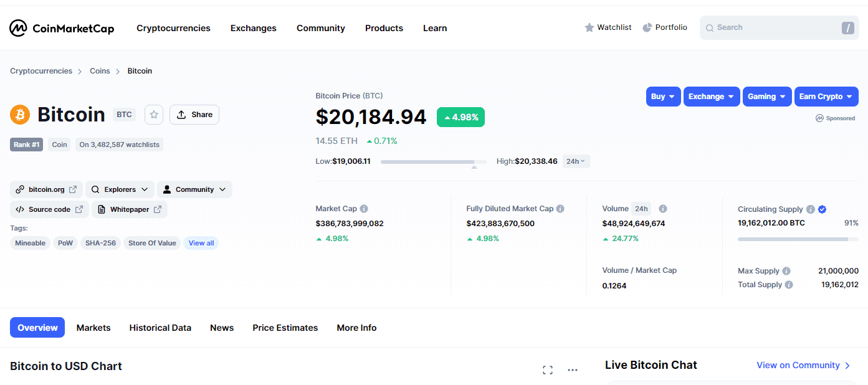Open the Cryptocurrencies menu
Image resolution: width=868 pixels, height=385 pixels.
pos(173,28)
